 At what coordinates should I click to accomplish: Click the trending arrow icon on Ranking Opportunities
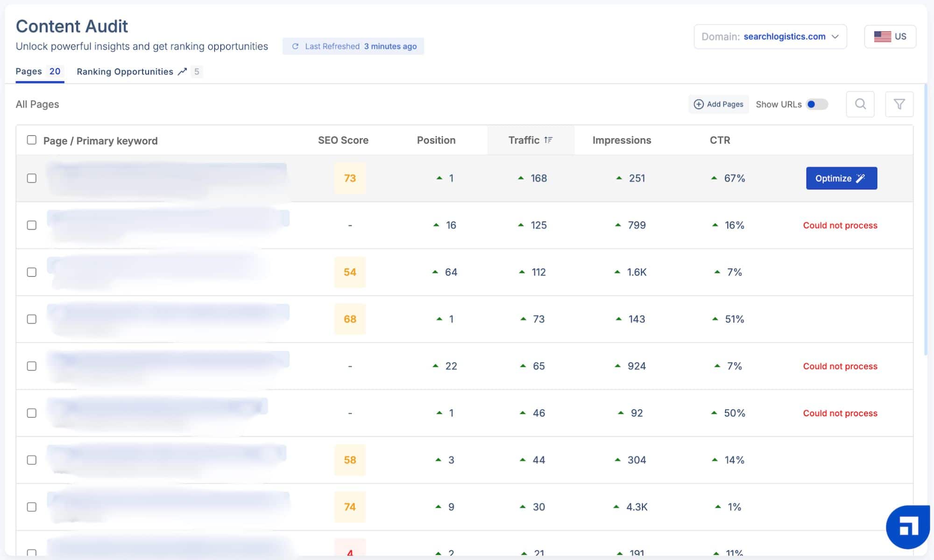182,71
